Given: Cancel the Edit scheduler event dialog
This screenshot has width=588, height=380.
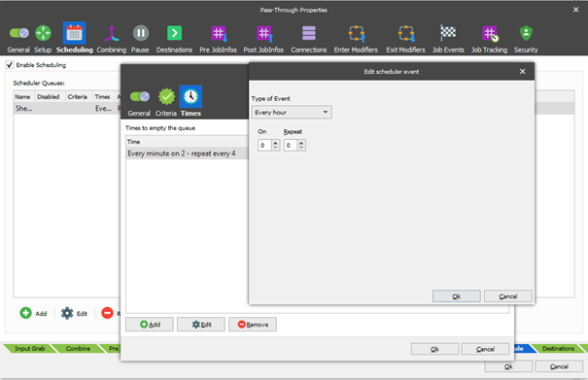Looking at the screenshot, I should [x=508, y=296].
